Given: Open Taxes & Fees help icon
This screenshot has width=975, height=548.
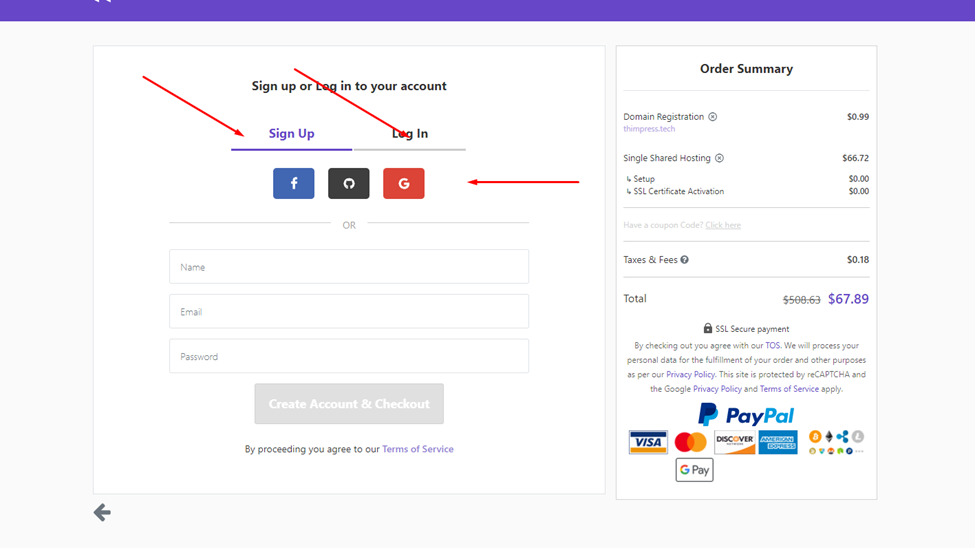Looking at the screenshot, I should pos(685,260).
